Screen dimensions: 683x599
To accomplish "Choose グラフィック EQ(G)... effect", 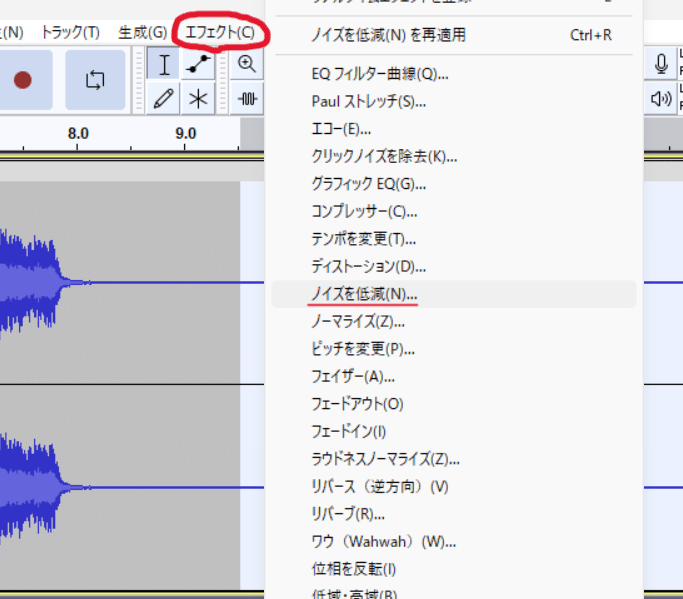I will coord(453,184).
